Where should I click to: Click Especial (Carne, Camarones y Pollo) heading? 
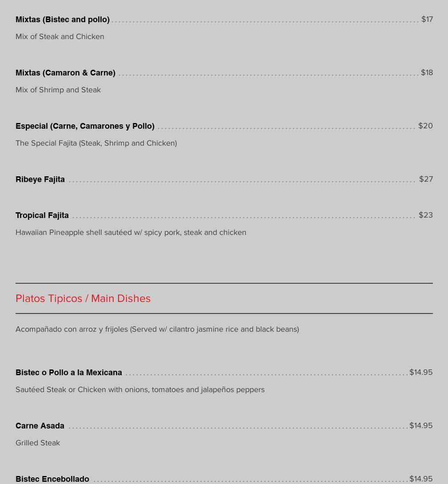click(85, 126)
